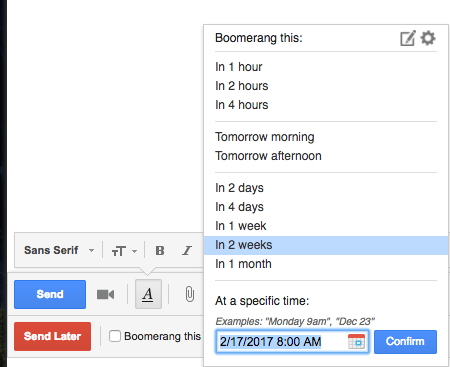Toggle the formatting options A icon
The width and height of the screenshot is (450, 367).
(148, 294)
